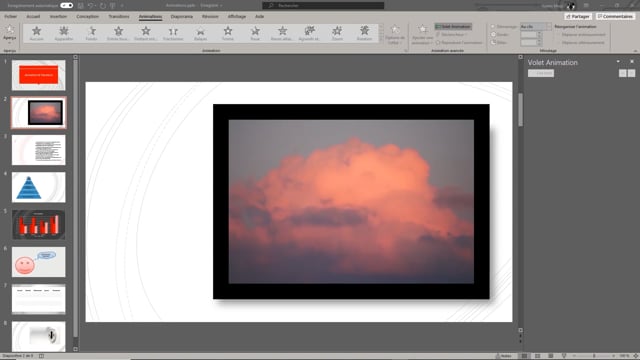Switch to Normal view in status bar
The image size is (640, 360).
pyautogui.click(x=524, y=356)
